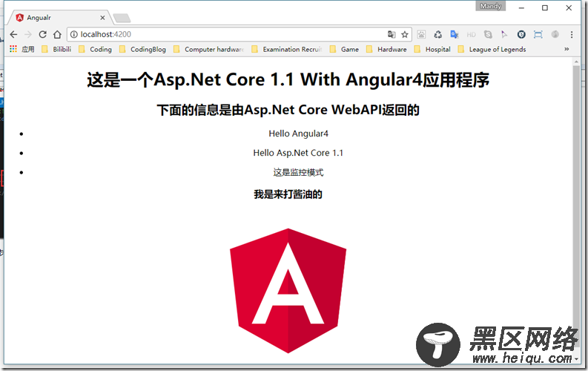The width and height of the screenshot is (588, 371).
Task: Click the heading 这是一个Asp.Net Core 1.1 With Angular4应用程序
Action: pos(288,80)
